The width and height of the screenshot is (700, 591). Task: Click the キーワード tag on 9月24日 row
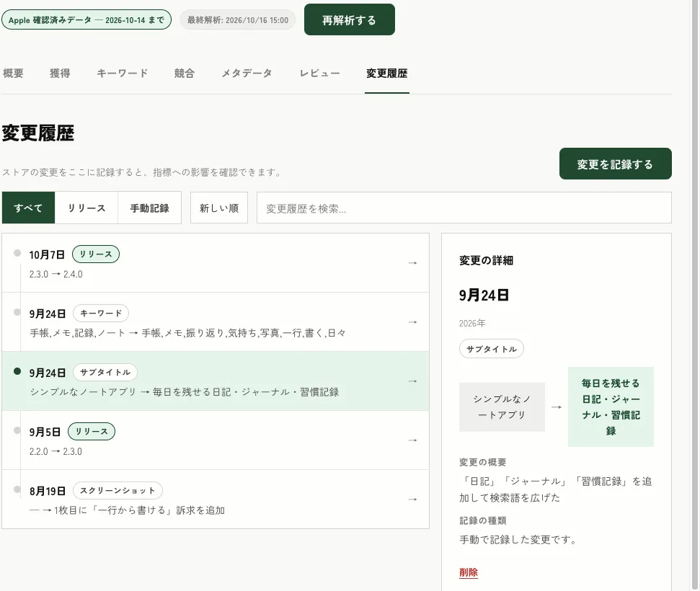tap(101, 314)
